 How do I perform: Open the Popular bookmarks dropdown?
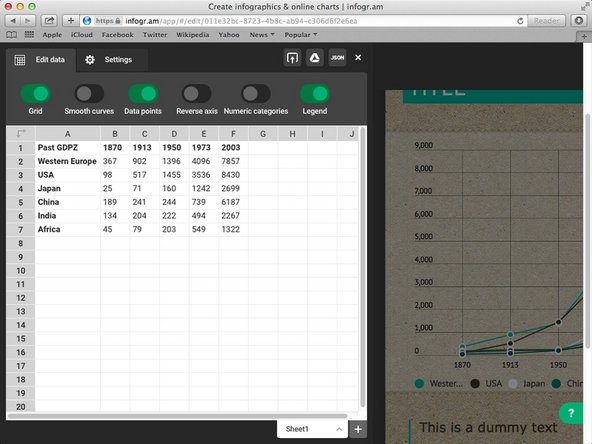click(301, 35)
